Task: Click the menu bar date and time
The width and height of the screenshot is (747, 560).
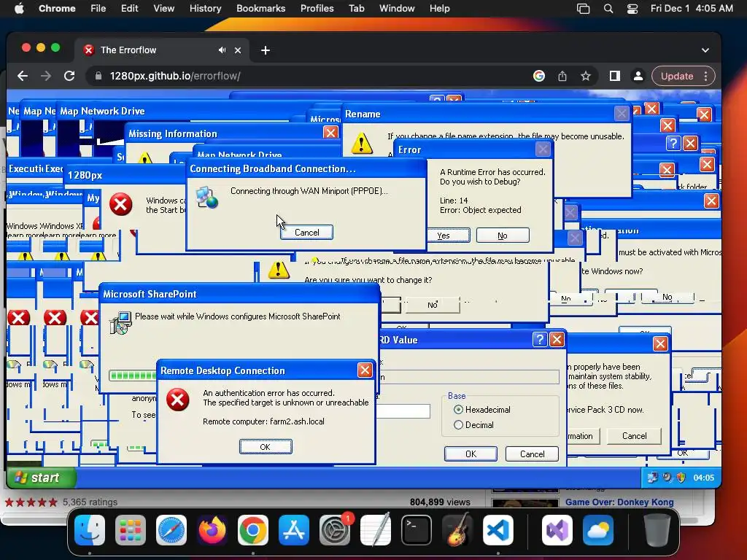Action: click(692, 9)
